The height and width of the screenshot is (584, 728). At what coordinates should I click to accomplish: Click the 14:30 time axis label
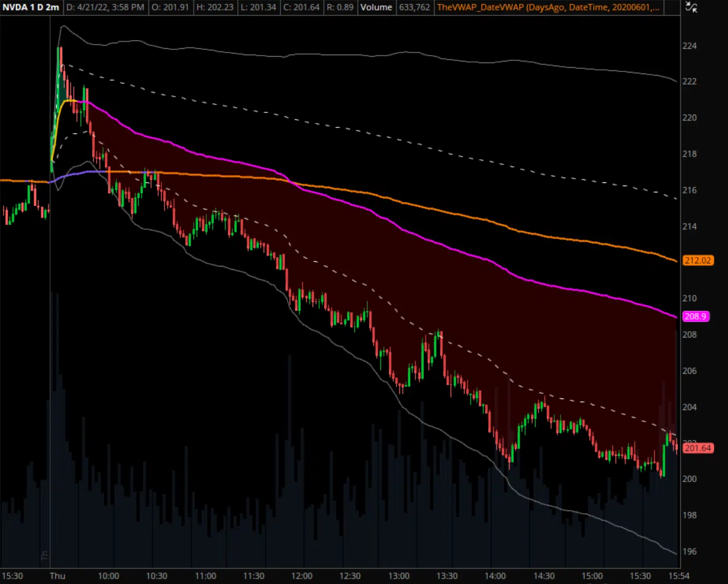(x=544, y=576)
